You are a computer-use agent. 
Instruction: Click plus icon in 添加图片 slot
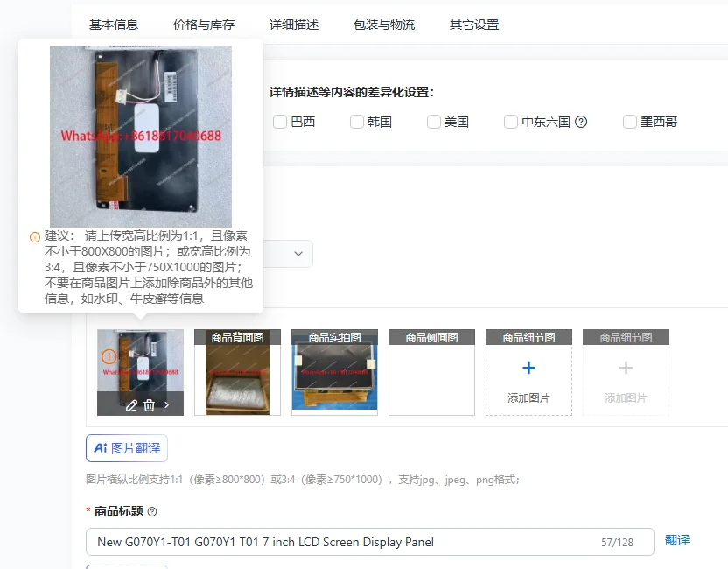(528, 368)
